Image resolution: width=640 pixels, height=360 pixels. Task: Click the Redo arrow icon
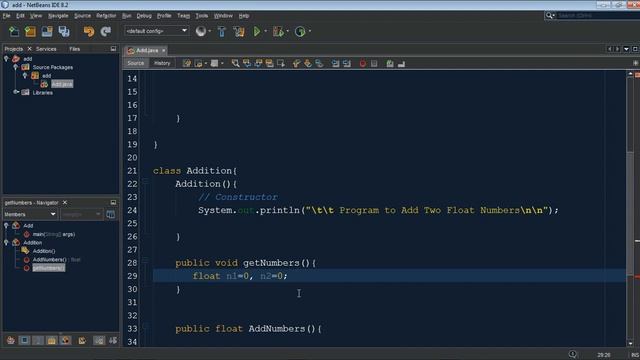106,31
